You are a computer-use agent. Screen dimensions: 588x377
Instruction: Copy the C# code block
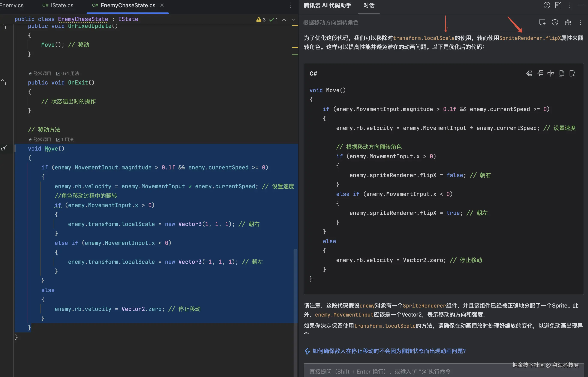(561, 73)
